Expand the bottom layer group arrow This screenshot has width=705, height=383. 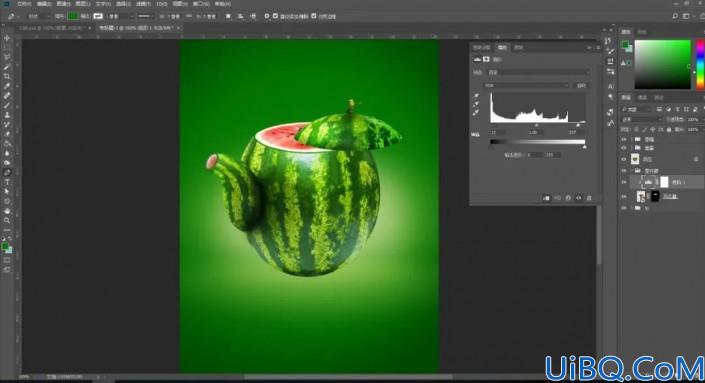pyautogui.click(x=632, y=208)
